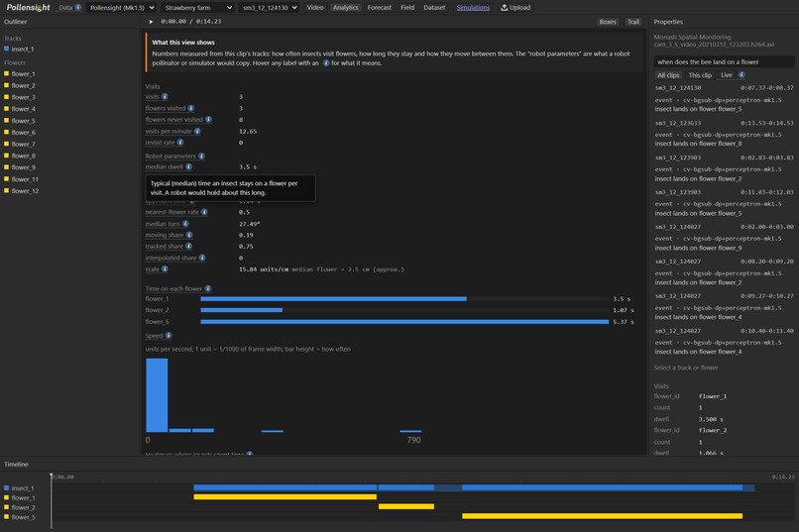
Task: Toggle flower_12 yellow marker in Outliner
Action: click(7, 191)
